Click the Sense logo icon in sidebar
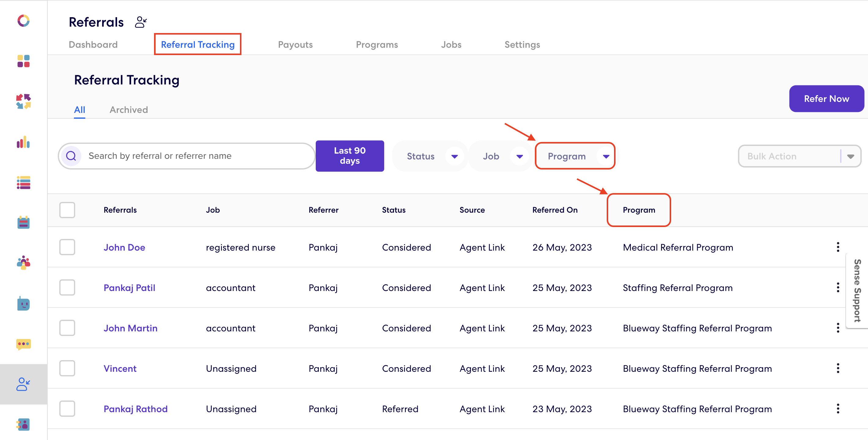The width and height of the screenshot is (868, 440). pos(24,21)
